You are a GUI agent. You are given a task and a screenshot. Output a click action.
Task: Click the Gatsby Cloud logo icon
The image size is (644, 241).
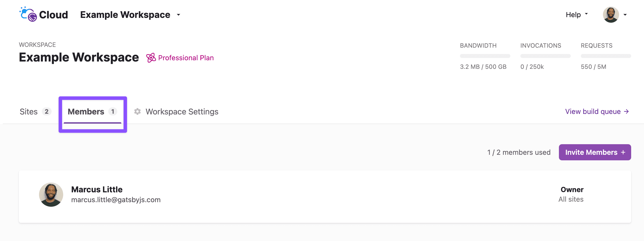coord(28,14)
